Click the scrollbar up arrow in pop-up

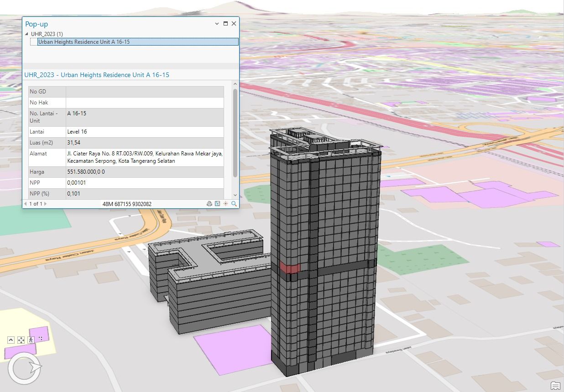click(235, 84)
